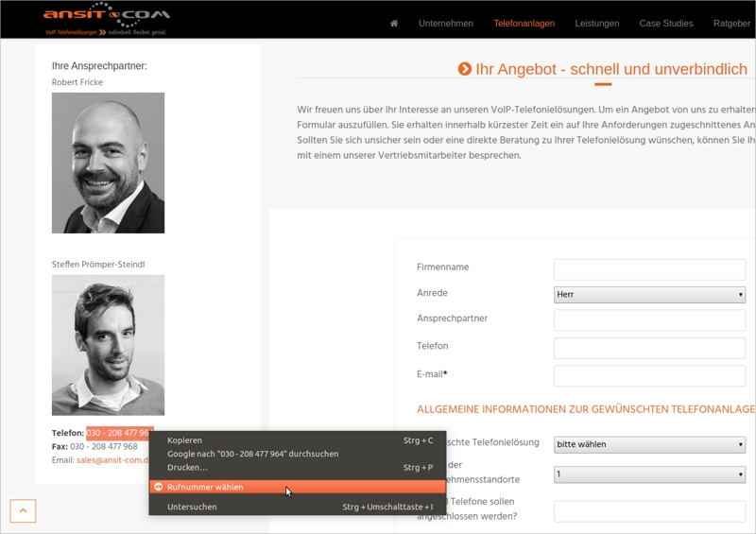Focus the Firmenname input field
The image size is (756, 534).
point(649,269)
